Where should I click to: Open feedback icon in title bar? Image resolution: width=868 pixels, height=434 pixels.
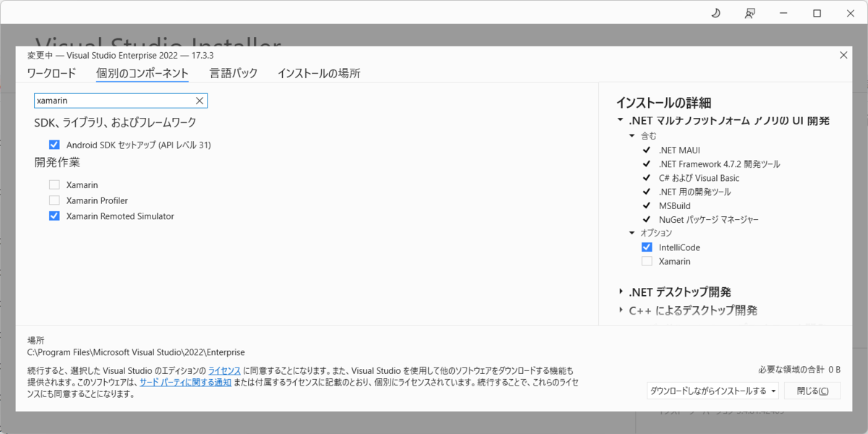click(x=750, y=13)
